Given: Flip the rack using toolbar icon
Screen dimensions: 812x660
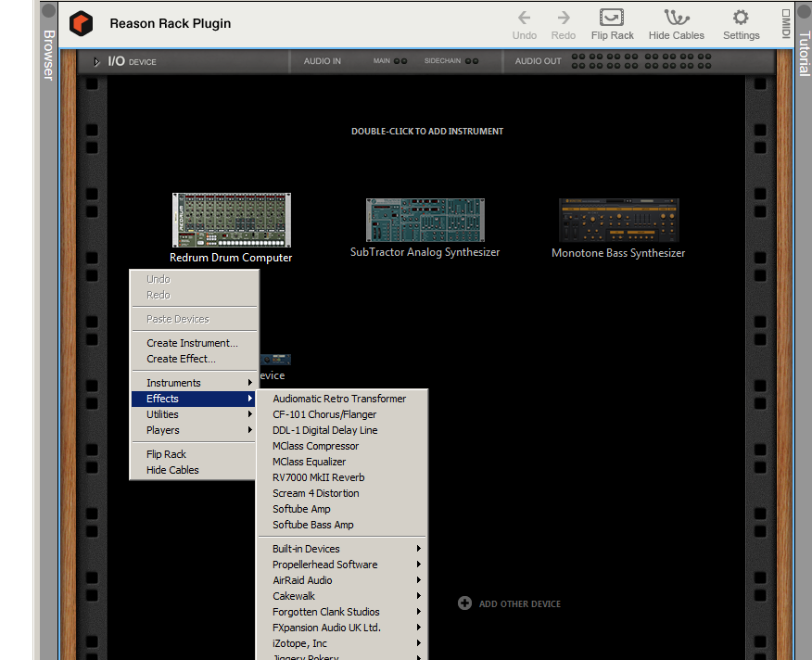Looking at the screenshot, I should [x=612, y=18].
